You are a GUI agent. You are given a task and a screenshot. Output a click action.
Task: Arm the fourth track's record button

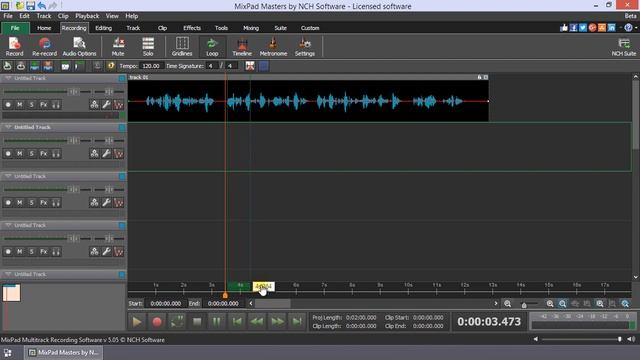pos(8,252)
